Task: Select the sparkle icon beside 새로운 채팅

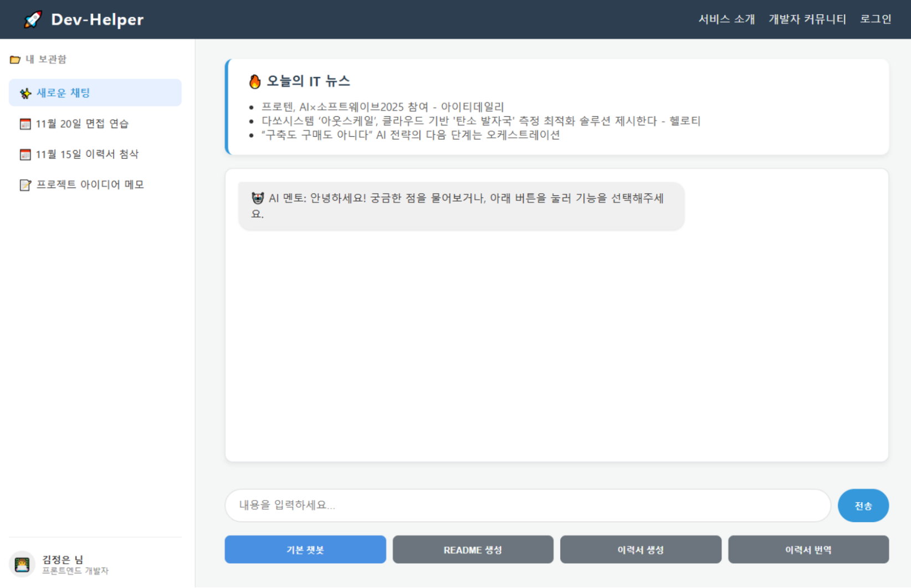Action: 25,93
